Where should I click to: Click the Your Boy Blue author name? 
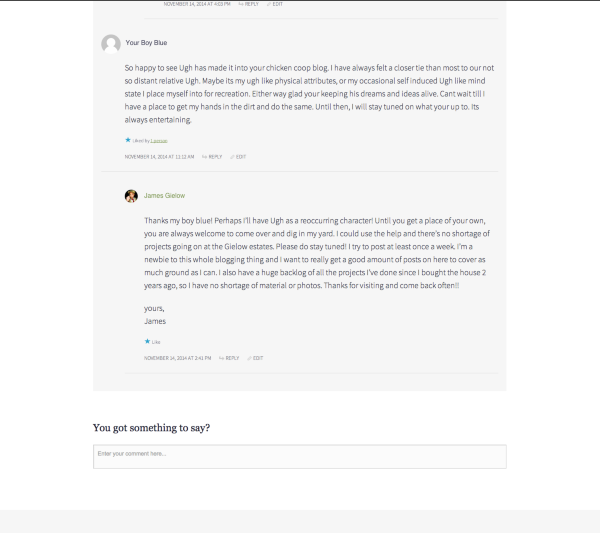(146, 43)
